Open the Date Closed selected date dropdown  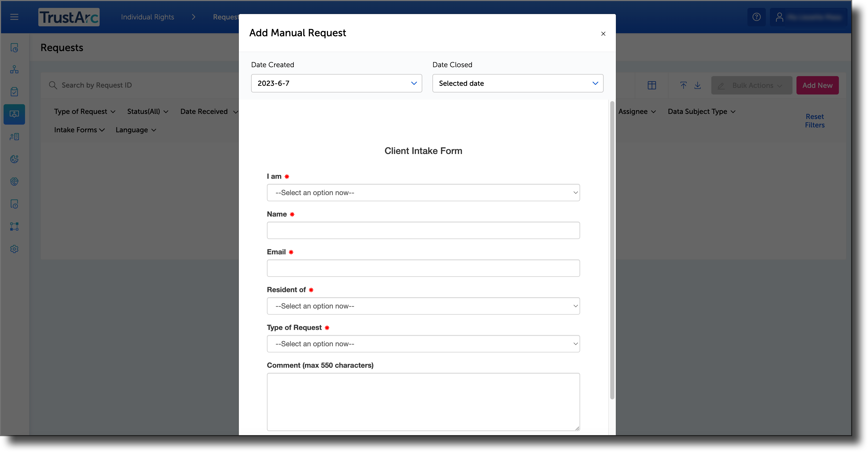(518, 83)
